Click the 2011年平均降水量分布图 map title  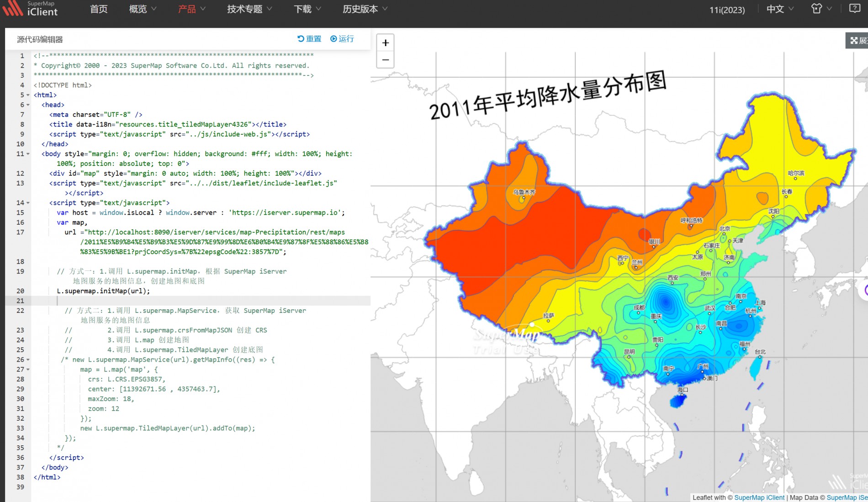[x=547, y=96]
